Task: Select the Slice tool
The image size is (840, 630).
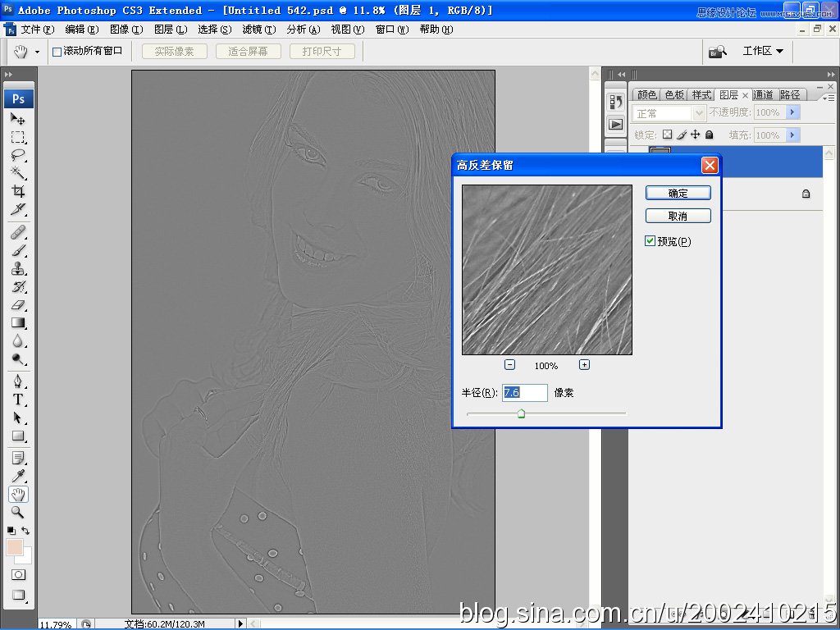Action: pos(18,209)
